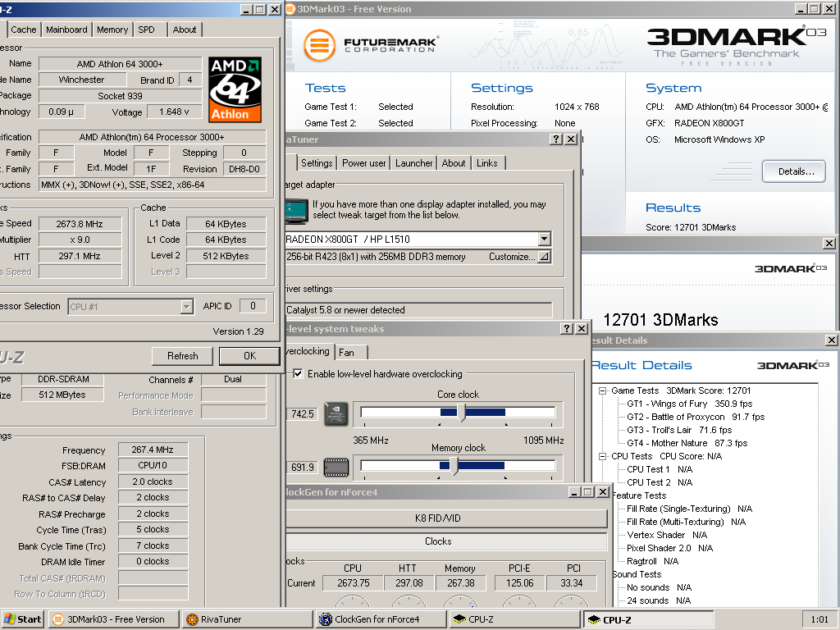Open the About tab in CPU-Z
This screenshot has height=630, width=840.
[x=185, y=30]
